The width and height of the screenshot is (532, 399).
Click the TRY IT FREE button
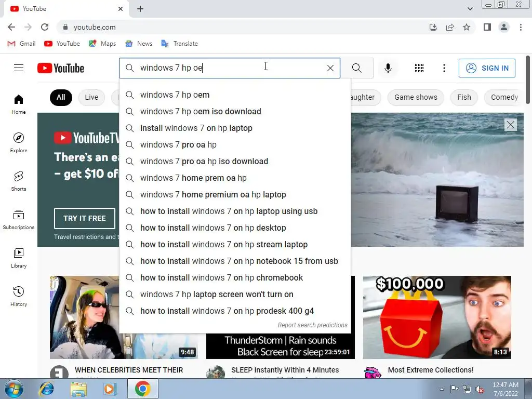pos(85,218)
